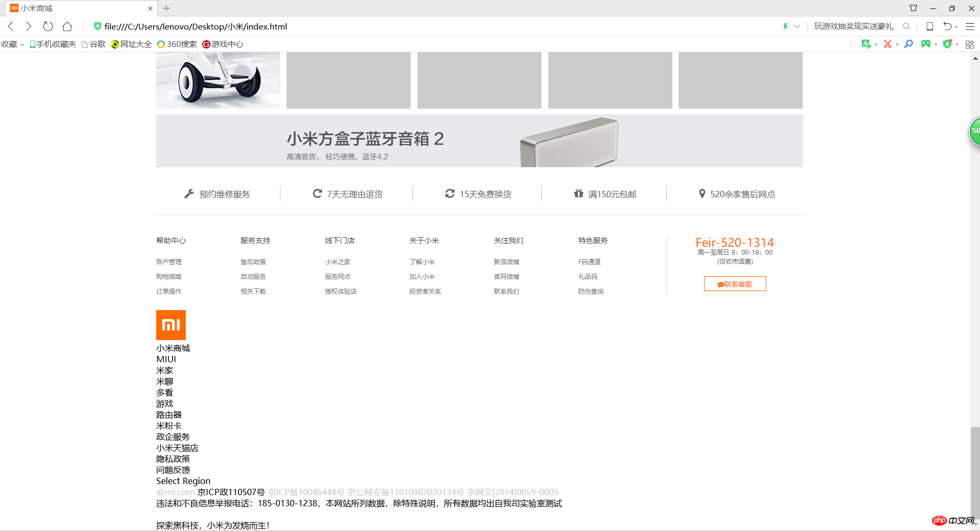Go back to the previous page
The image size is (980, 531).
pos(11,26)
